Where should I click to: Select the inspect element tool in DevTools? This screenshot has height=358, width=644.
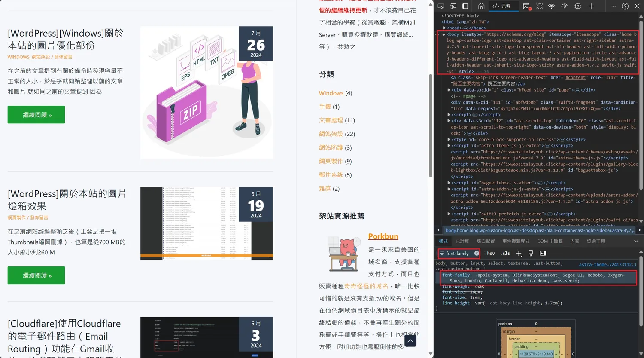441,6
